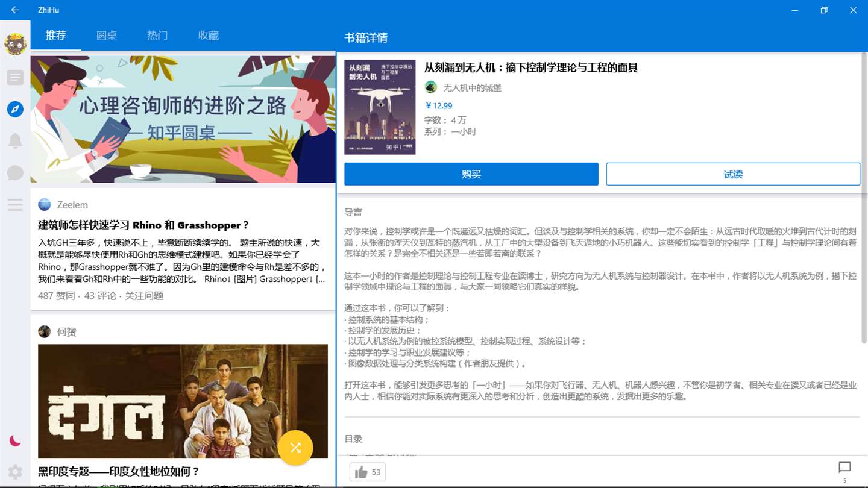Click the 导言 section heading
The image size is (868, 488).
coord(353,212)
